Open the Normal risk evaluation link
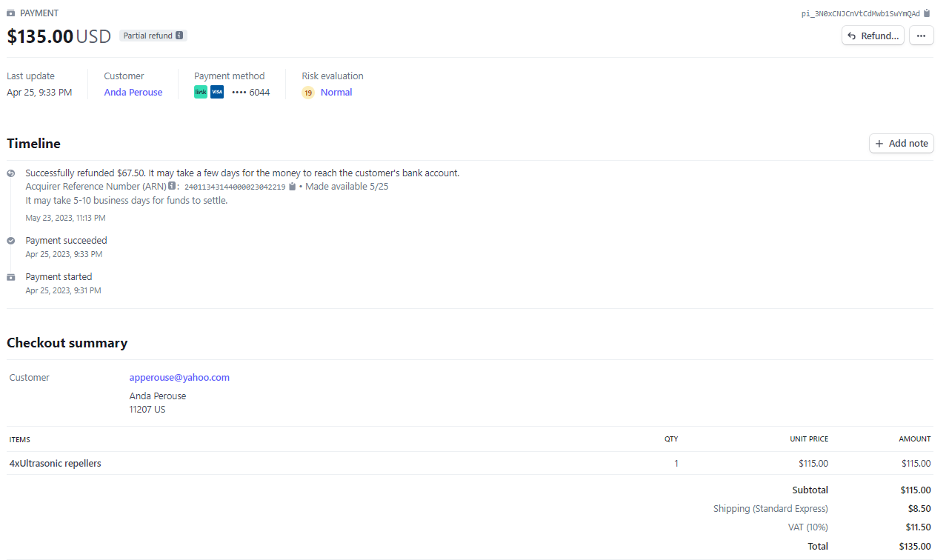Viewport: 949px width, 560px height. point(336,93)
